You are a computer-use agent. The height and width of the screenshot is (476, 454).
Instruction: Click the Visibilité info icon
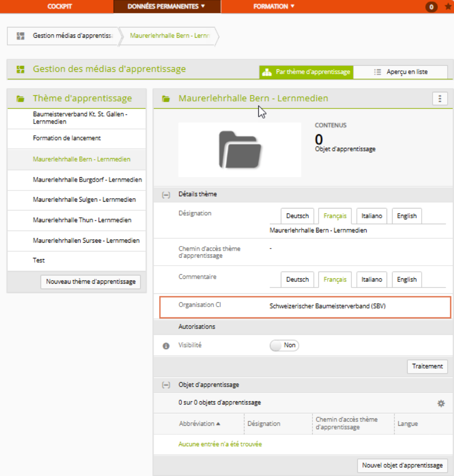pos(166,346)
